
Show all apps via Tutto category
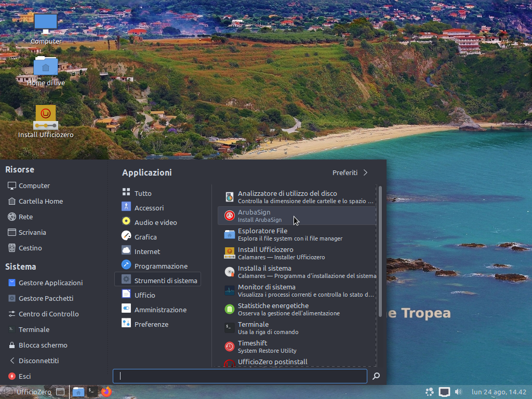143,193
